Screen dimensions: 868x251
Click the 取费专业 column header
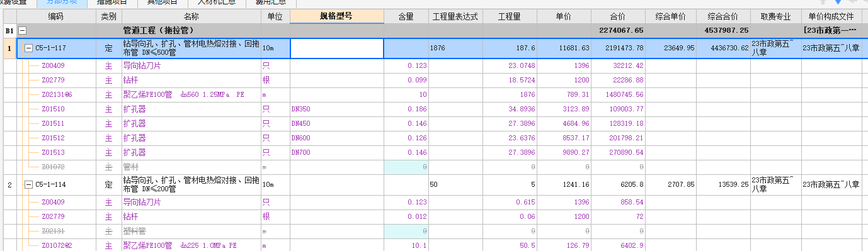tap(775, 17)
